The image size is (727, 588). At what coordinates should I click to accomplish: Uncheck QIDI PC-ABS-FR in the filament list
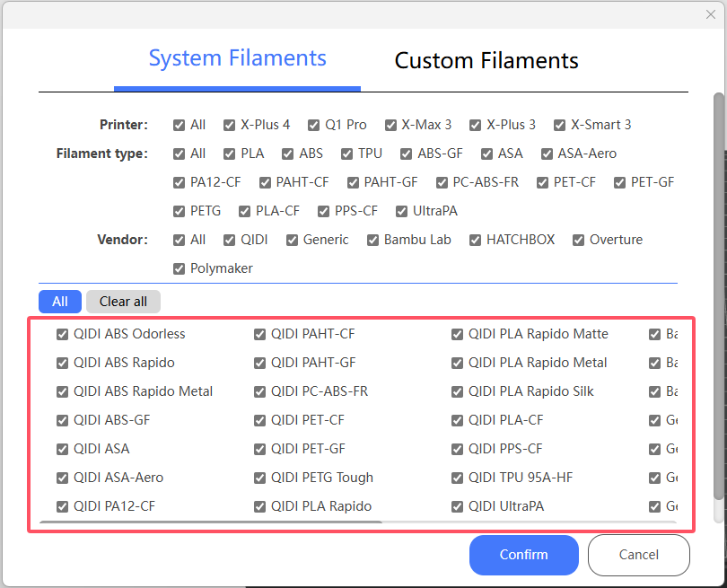tap(259, 391)
